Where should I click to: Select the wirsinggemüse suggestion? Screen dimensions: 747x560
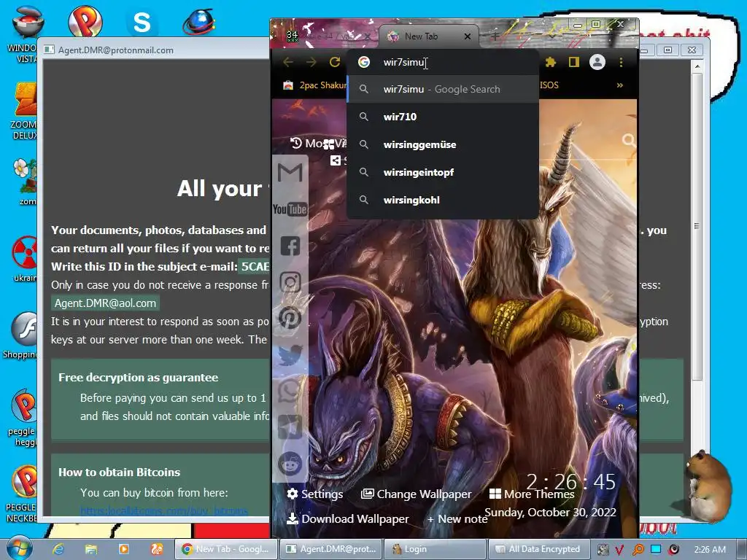click(x=443, y=144)
